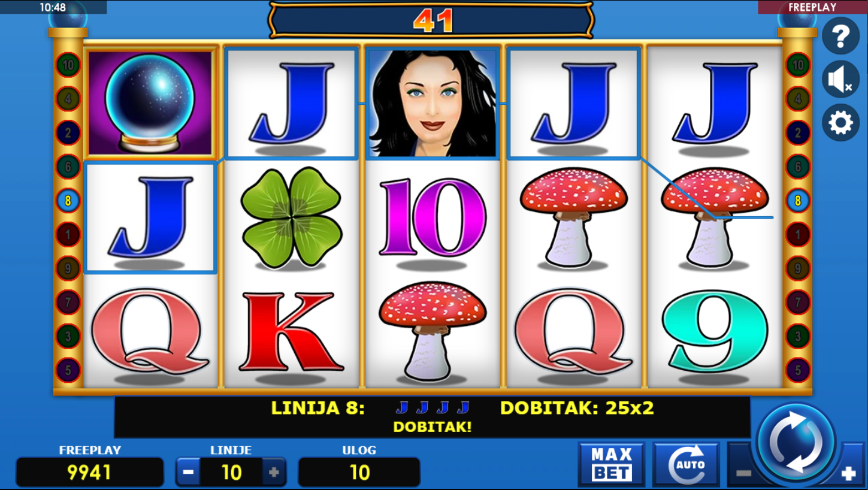Screen dimensions: 868x490
Task: Click the FREEPLAY balance display 9941
Action: click(89, 472)
